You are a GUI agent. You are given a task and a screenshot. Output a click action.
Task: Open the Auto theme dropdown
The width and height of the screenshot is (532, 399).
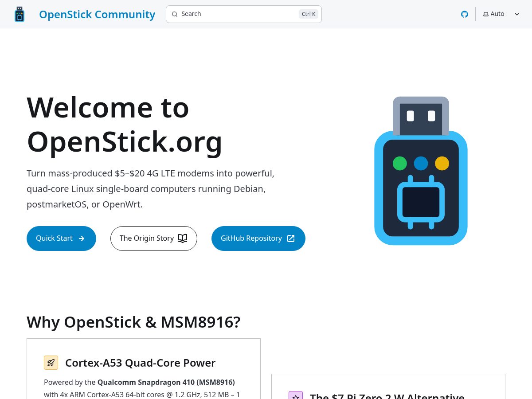click(x=501, y=14)
